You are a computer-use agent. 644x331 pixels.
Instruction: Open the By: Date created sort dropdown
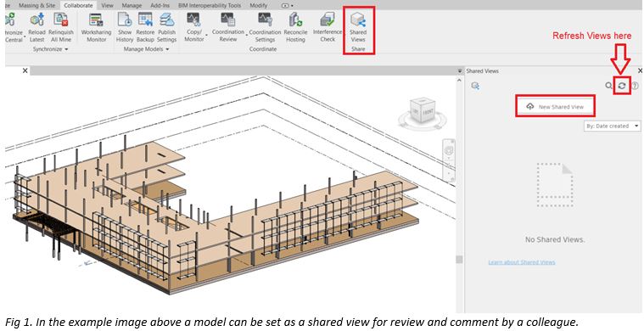tap(612, 126)
